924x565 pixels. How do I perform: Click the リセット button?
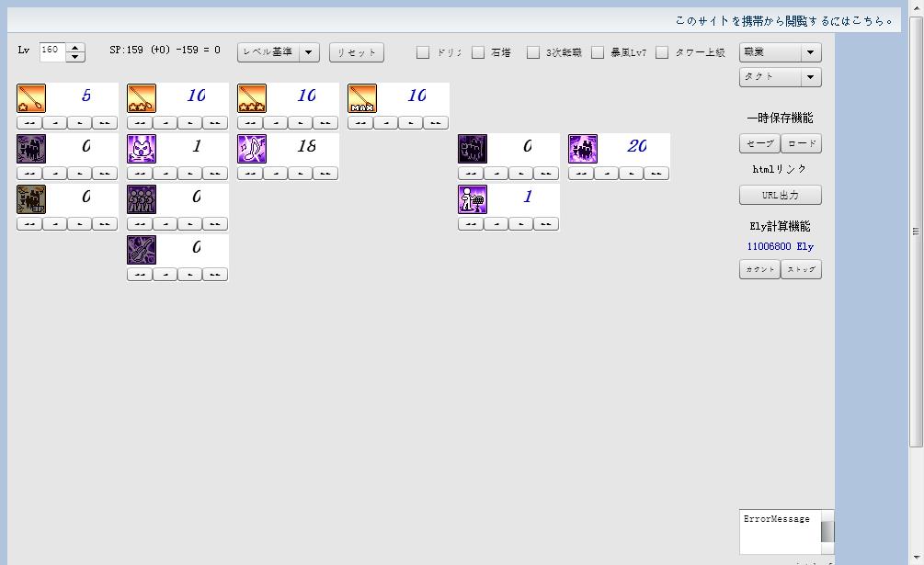[x=357, y=51]
